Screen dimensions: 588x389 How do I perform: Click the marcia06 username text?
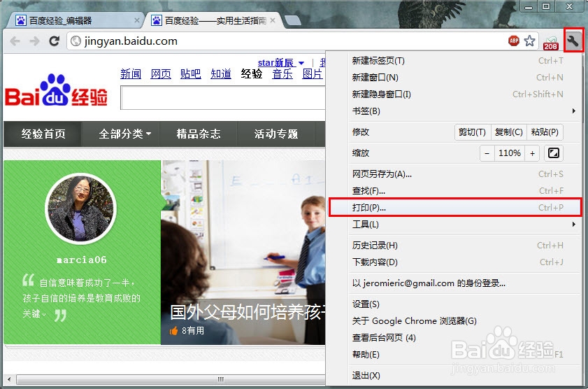81,260
